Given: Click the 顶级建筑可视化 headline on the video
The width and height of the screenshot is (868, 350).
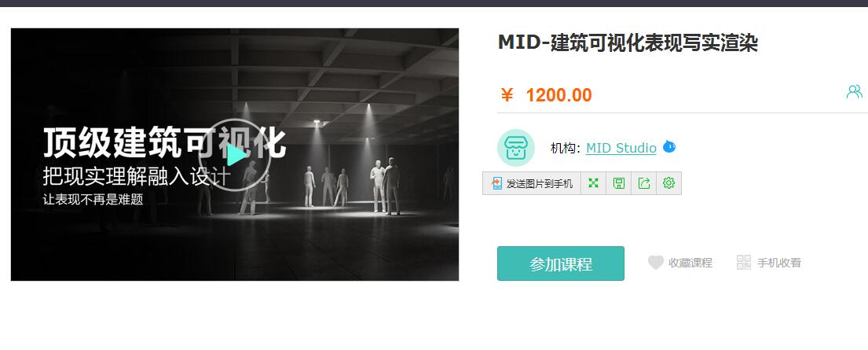Looking at the screenshot, I should click(x=164, y=143).
